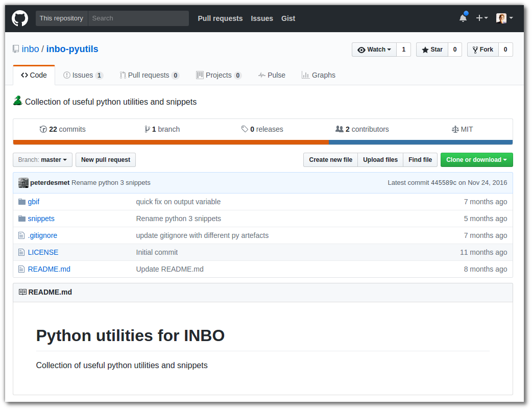Click the blue language bar segment
This screenshot has height=410, width=532.
coord(421,142)
